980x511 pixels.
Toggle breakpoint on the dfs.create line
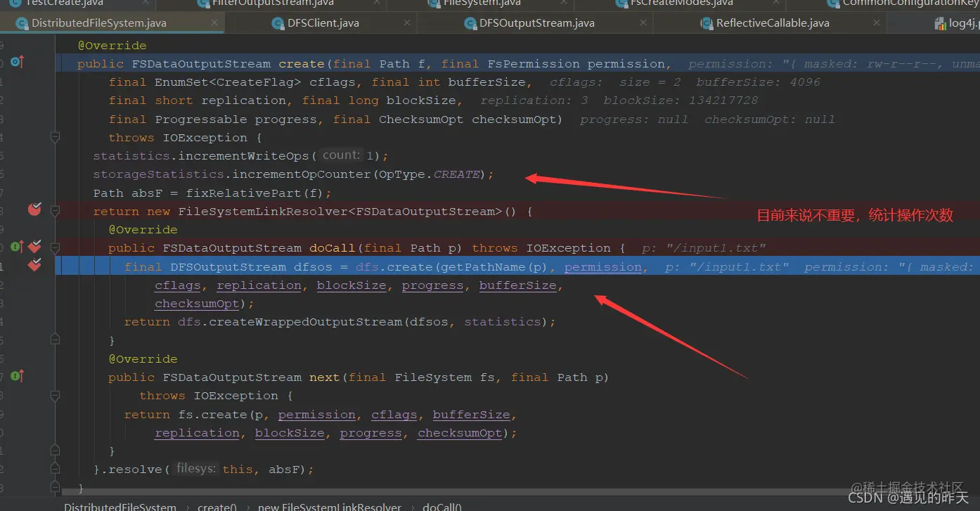[x=34, y=265]
